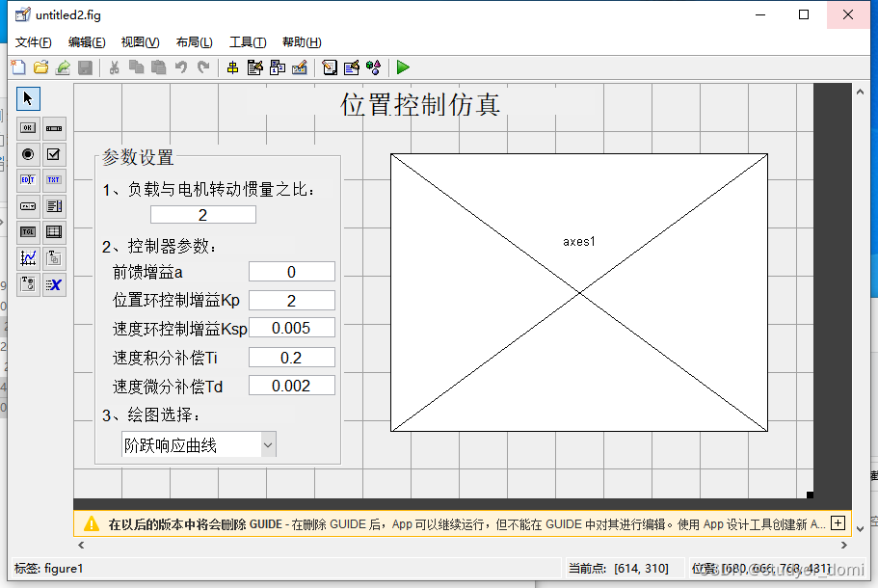The image size is (878, 588).
Task: Expand the GUIDE removal warning banner
Action: [838, 523]
